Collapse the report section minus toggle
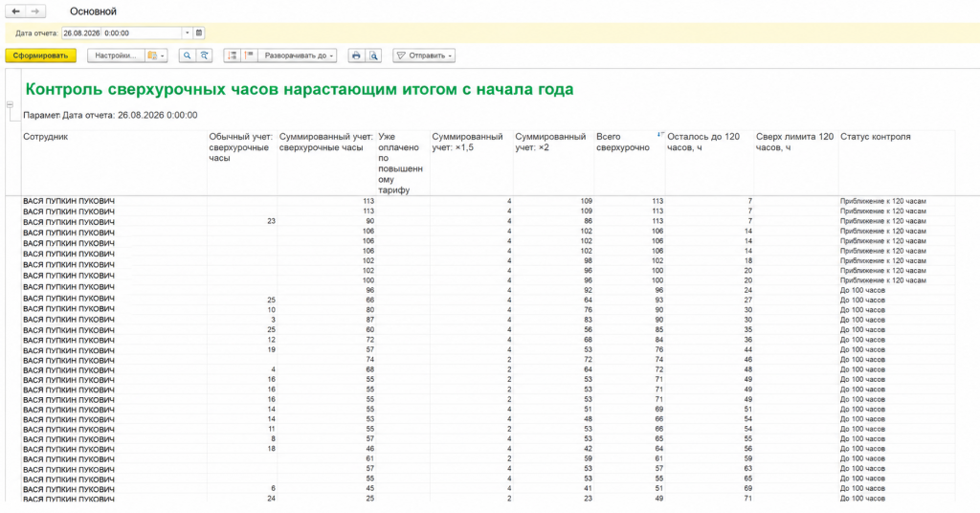This screenshot has height=513, width=980. [10, 104]
